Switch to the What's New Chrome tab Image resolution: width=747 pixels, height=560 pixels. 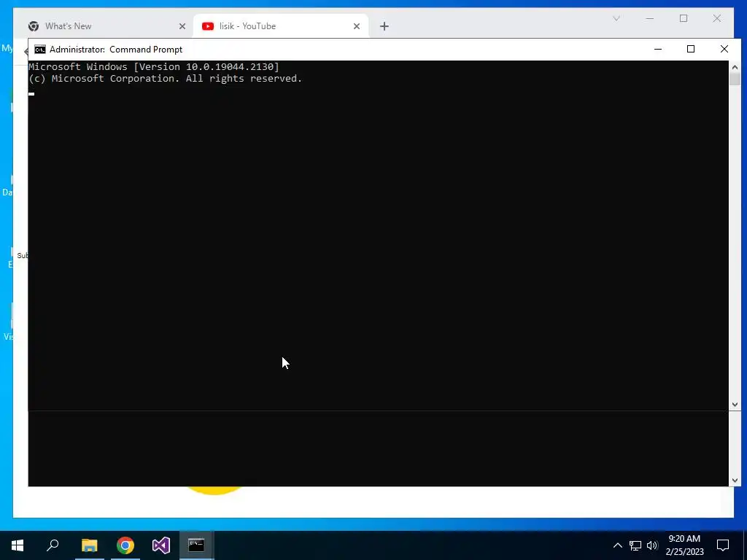coord(107,26)
